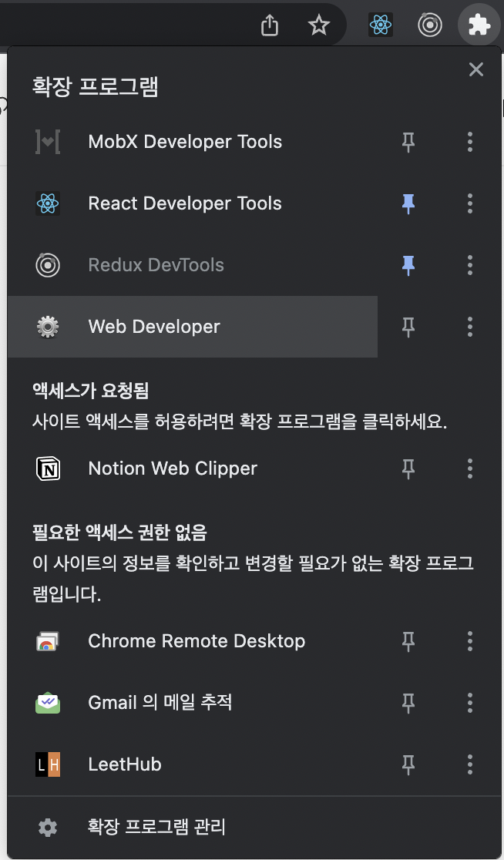Unpin React Developer Tools from toolbar
This screenshot has width=504, height=860.
click(408, 203)
